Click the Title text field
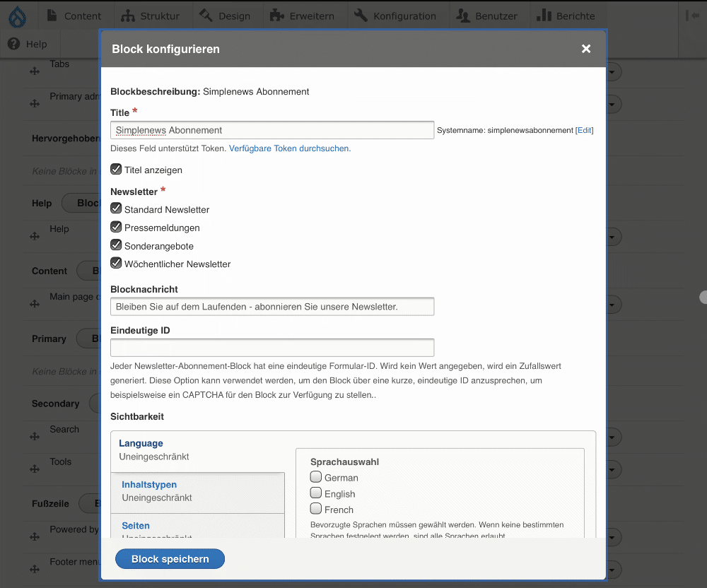707x588 pixels. pos(272,130)
